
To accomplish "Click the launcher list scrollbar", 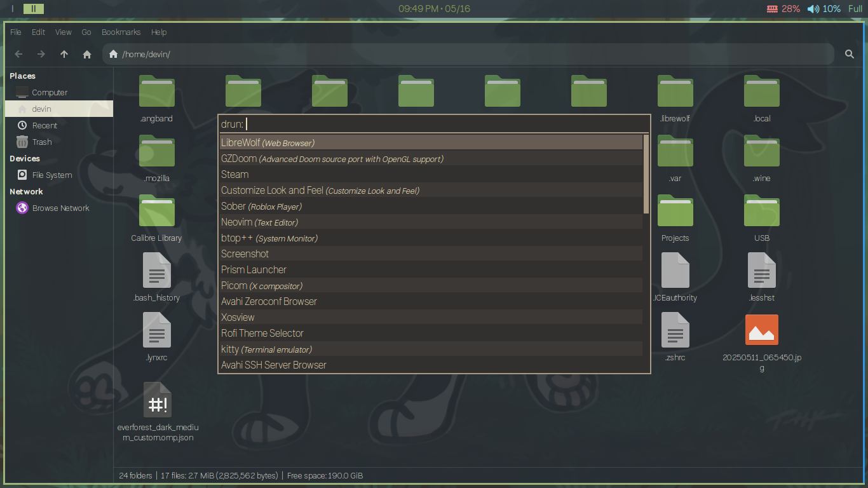I will tap(646, 173).
